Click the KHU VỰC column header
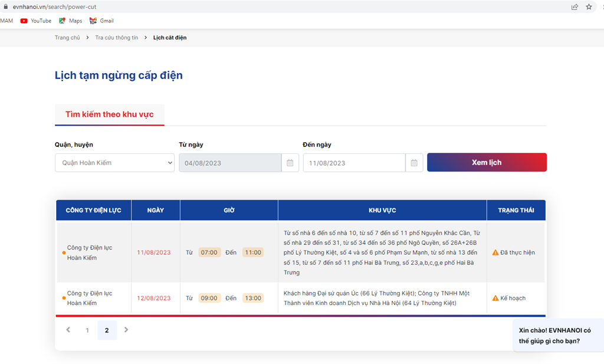This screenshot has height=364, width=604. (382, 210)
